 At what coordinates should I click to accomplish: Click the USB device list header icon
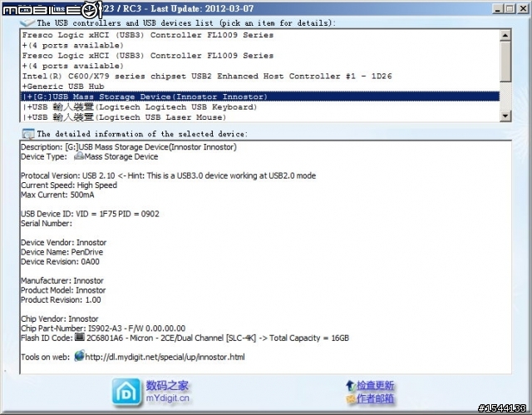[x=27, y=22]
